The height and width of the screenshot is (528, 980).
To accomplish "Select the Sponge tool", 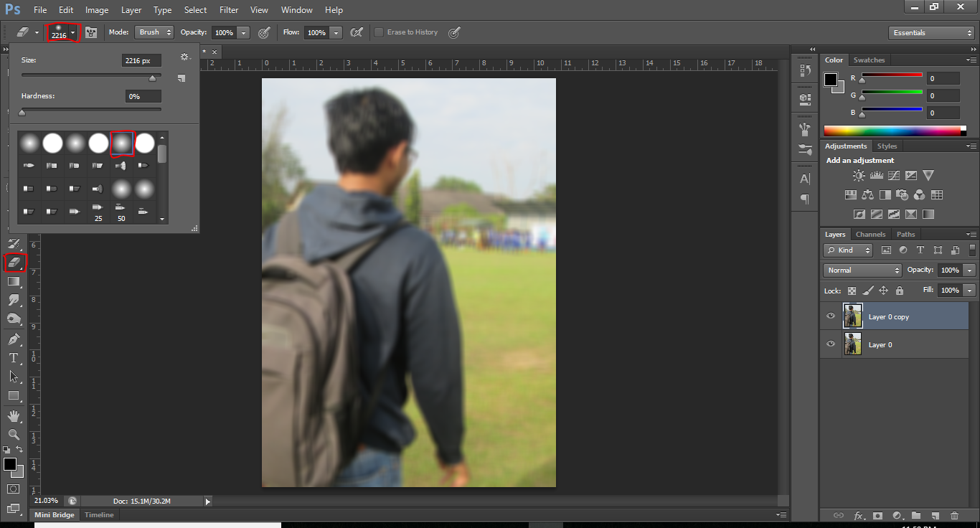I will [14, 319].
